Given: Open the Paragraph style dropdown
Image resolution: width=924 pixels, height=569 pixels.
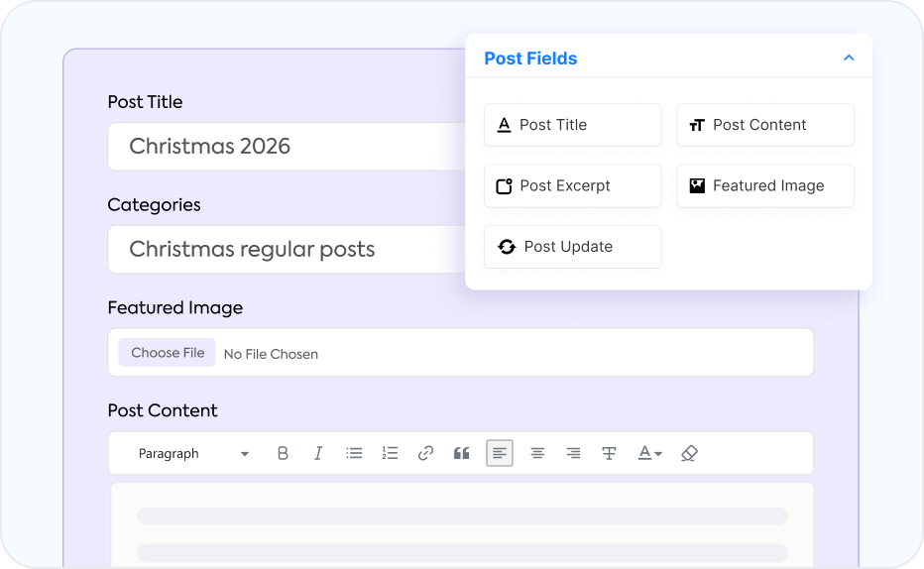Looking at the screenshot, I should (193, 453).
